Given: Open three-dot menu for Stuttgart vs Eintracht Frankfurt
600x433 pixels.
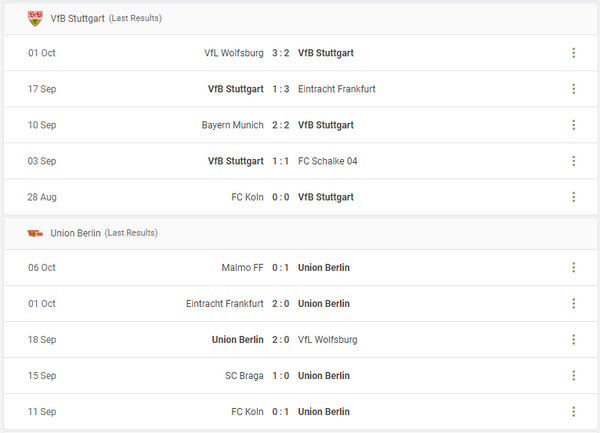Looking at the screenshot, I should (573, 89).
